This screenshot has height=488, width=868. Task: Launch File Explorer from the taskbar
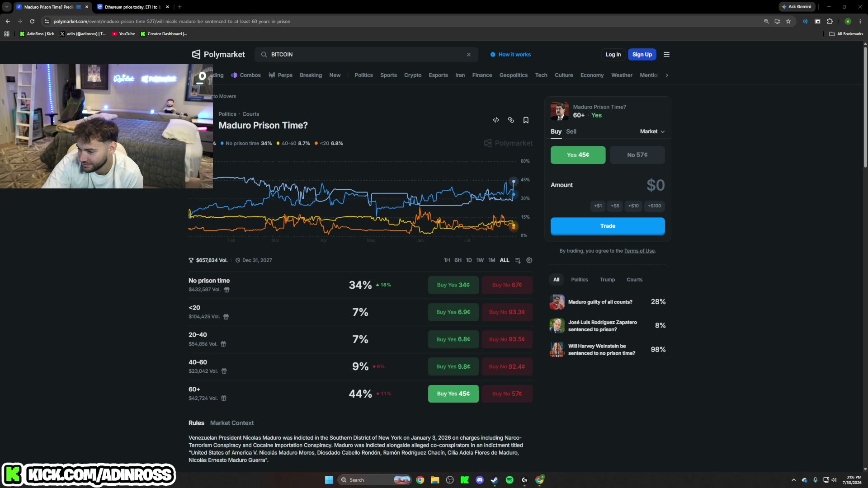tap(435, 480)
